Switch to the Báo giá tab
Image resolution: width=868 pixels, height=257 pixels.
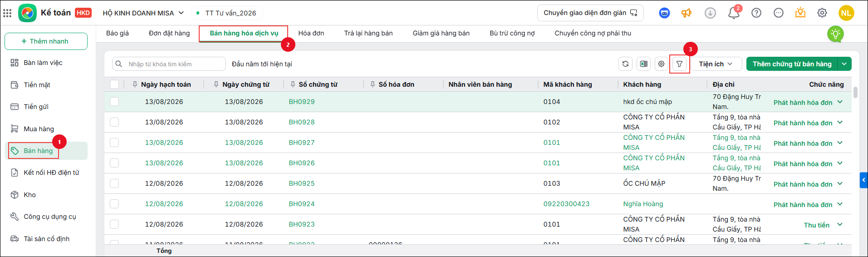[x=118, y=33]
